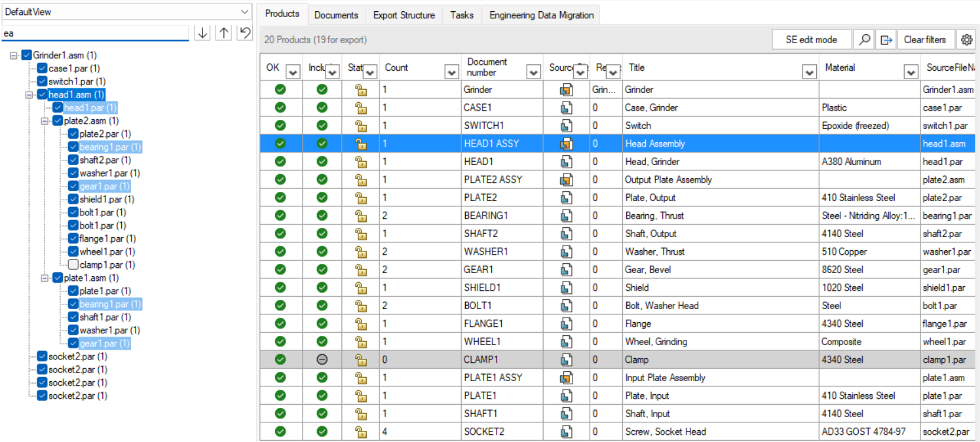Open the Material column filter dropdown
This screenshot has height=442, width=980.
tap(911, 71)
